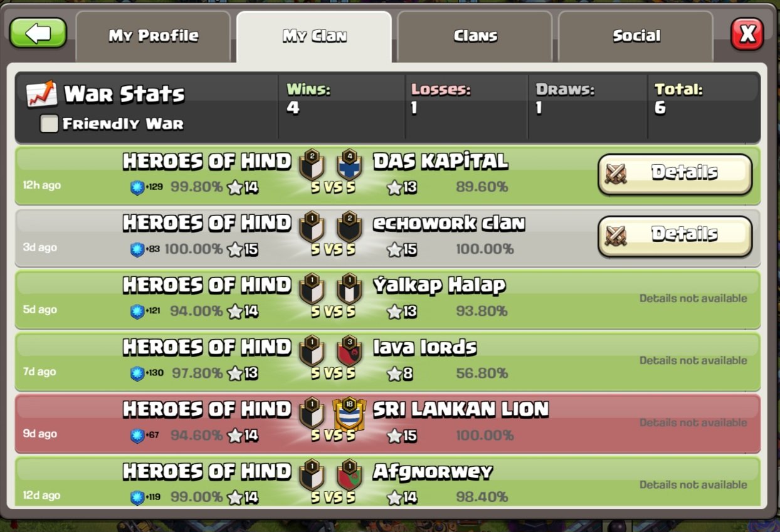Select the lost war against SRI LANKAN LION
The height and width of the screenshot is (532, 780).
click(x=387, y=423)
